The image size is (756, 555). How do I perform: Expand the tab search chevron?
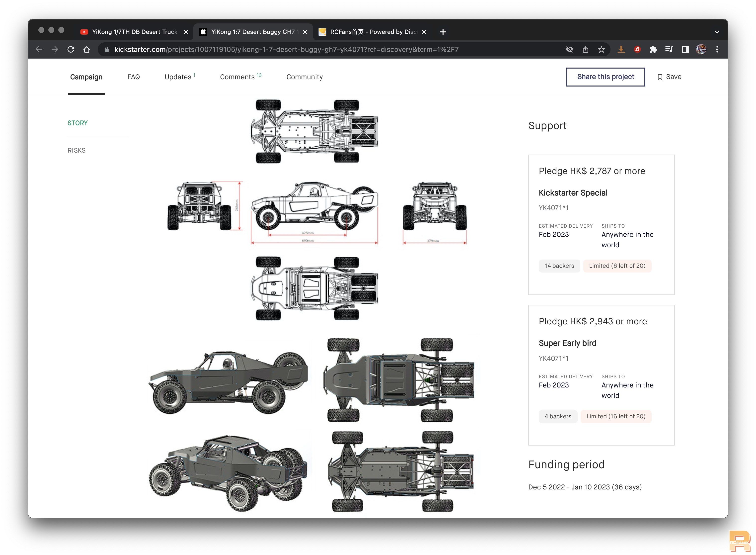(717, 32)
